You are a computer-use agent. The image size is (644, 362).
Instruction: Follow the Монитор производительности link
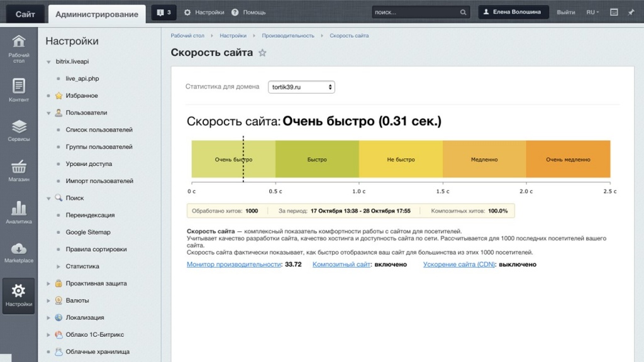234,265
